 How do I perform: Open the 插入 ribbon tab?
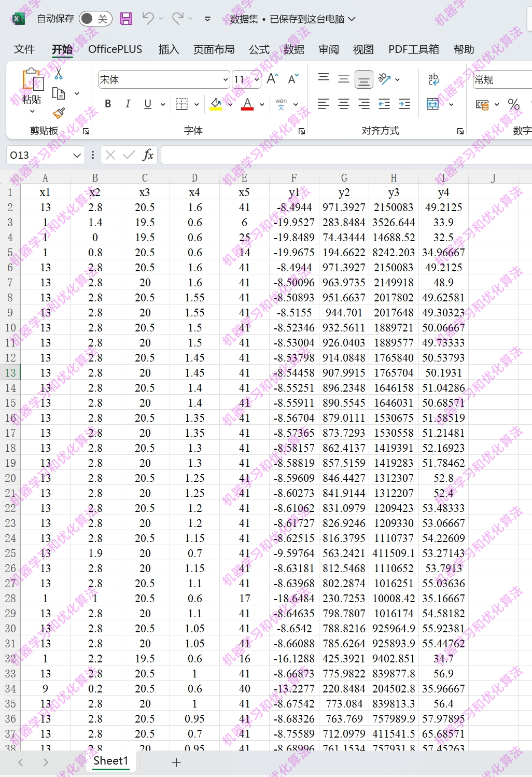(168, 49)
